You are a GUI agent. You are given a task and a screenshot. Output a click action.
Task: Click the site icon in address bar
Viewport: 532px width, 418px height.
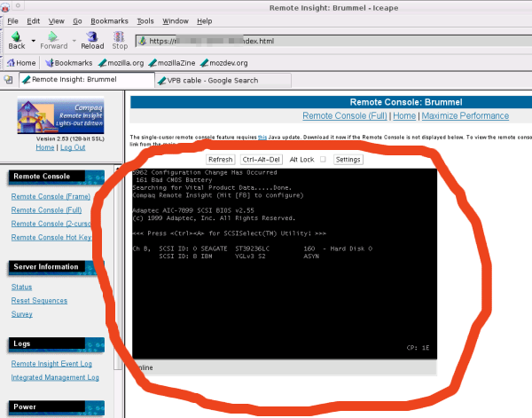(x=142, y=41)
